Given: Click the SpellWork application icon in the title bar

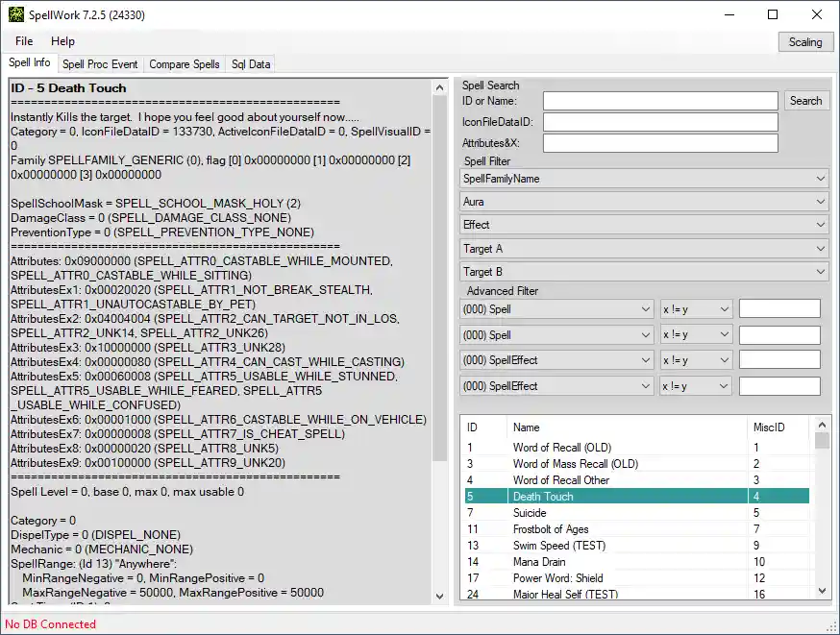Looking at the screenshot, I should pos(15,14).
